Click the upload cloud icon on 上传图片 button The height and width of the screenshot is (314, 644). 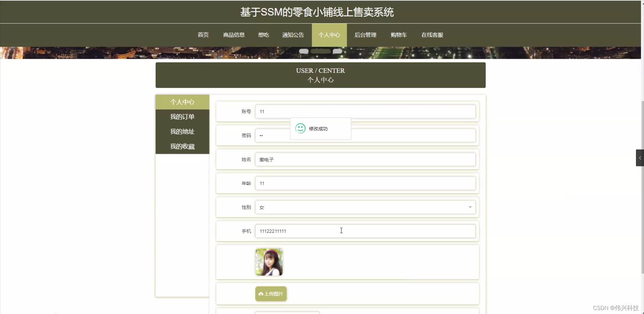coord(261,294)
